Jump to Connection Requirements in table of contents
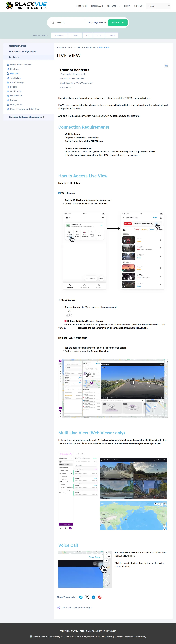This screenshot has height=644, width=176. point(73,74)
